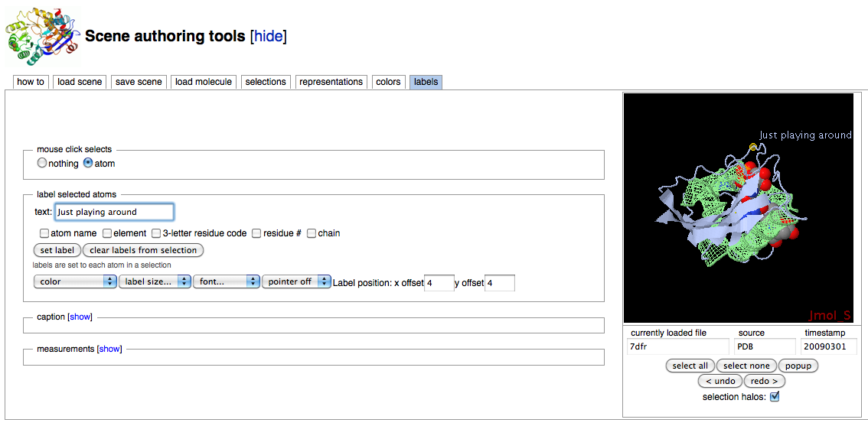Click the Jmol molecule viewer
Viewport: 868px width, 426px height.
point(738,208)
